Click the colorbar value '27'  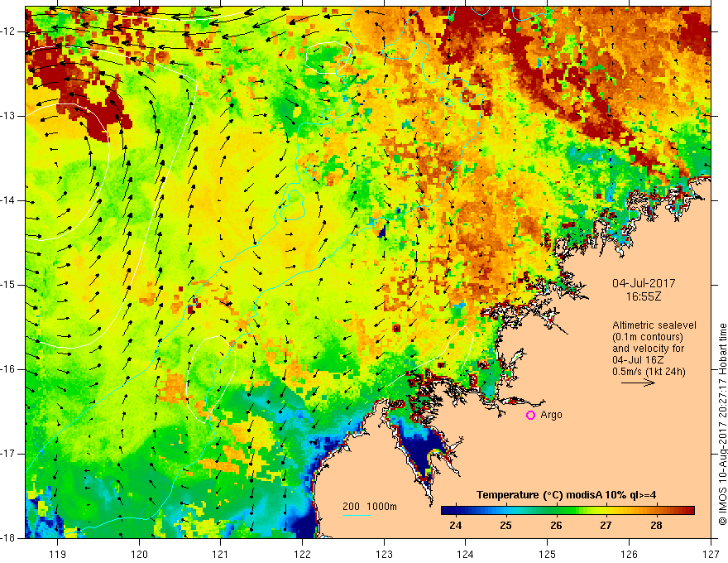(x=606, y=526)
